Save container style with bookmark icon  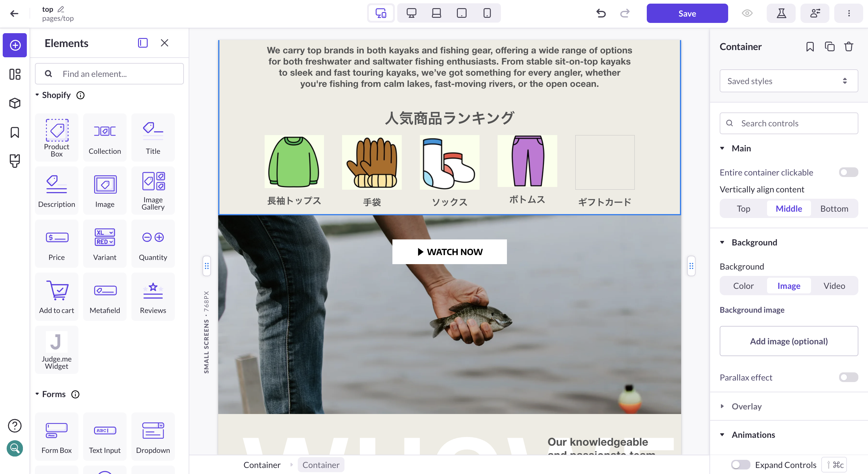pyautogui.click(x=810, y=46)
